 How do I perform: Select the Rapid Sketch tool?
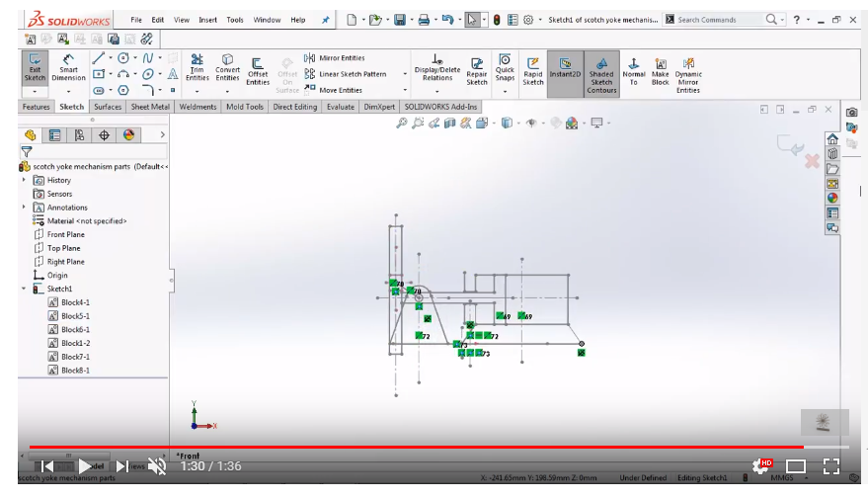pyautogui.click(x=533, y=70)
